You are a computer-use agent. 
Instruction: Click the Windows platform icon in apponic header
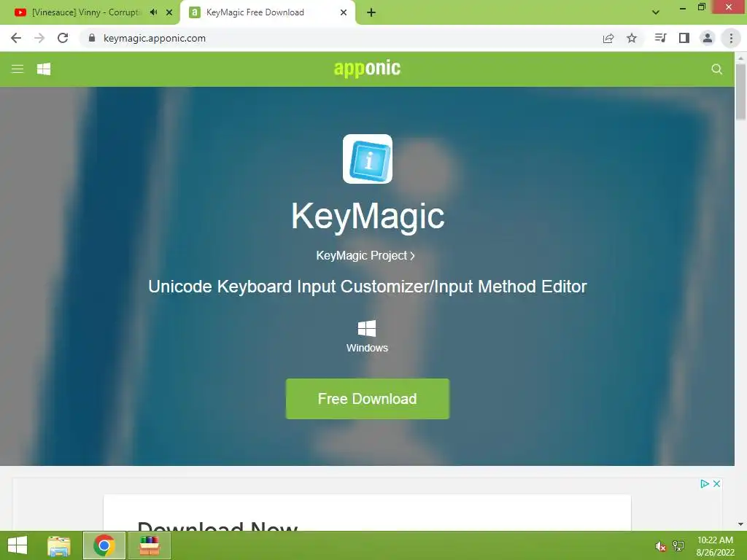click(44, 69)
